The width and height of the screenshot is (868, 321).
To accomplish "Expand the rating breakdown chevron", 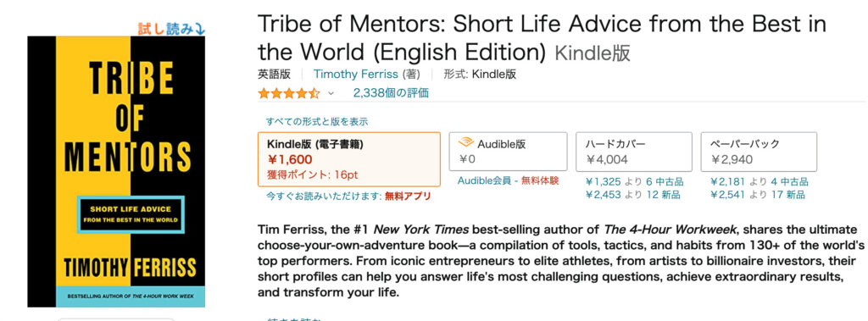I will (331, 93).
